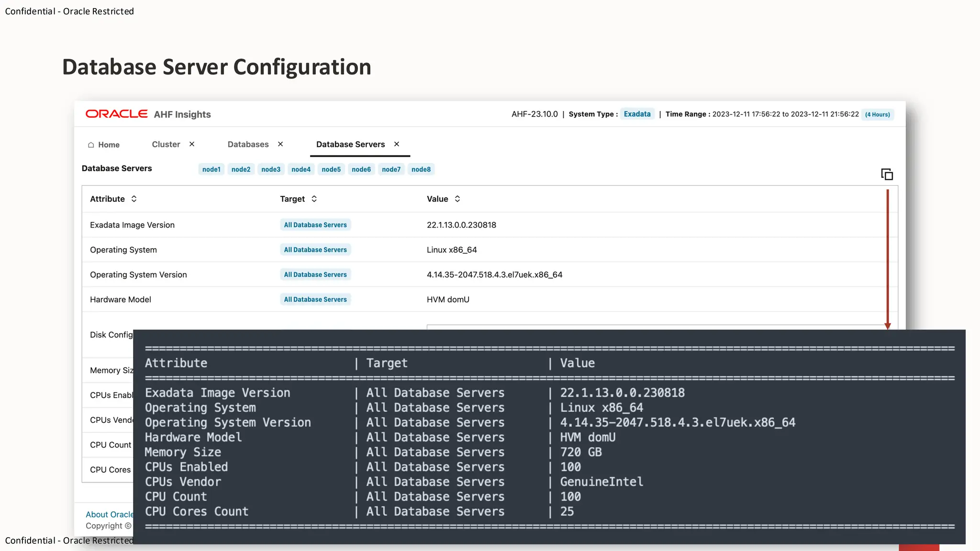Close the Cluster tab

192,144
